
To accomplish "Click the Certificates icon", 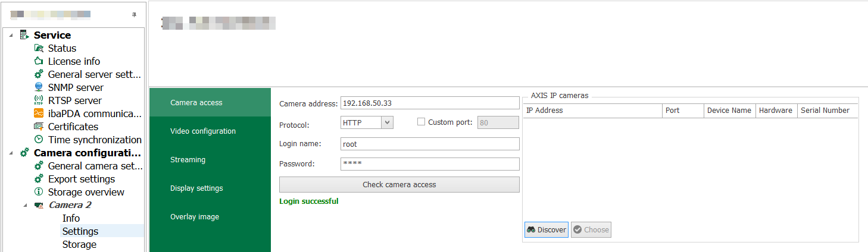I will point(39,127).
